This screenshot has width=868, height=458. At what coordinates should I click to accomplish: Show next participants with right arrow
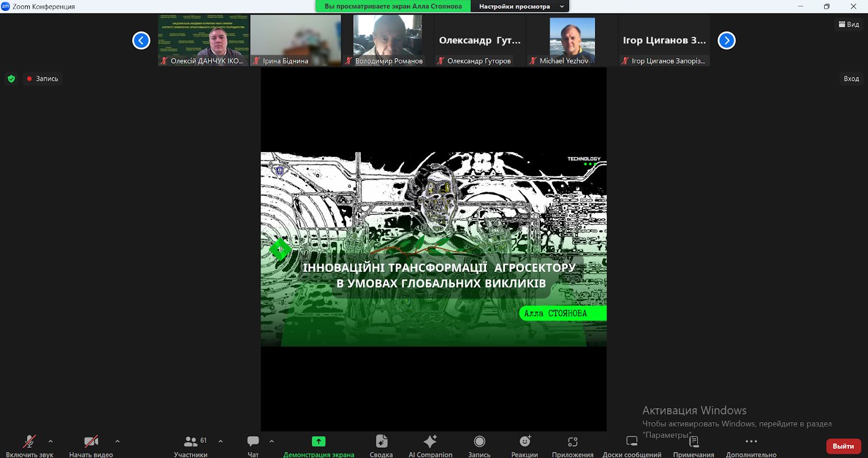726,40
